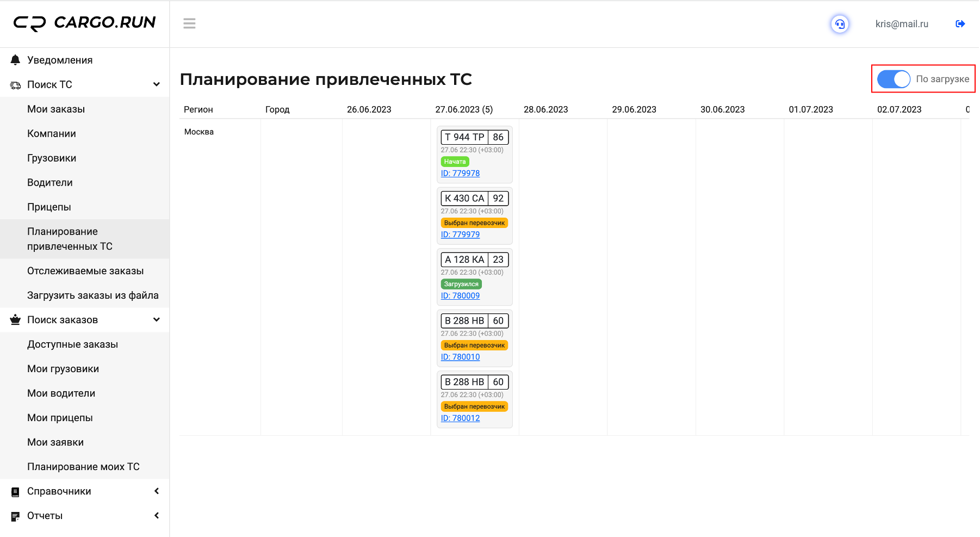The image size is (980, 537).
Task: Open order link ID: 780009
Action: tap(460, 296)
